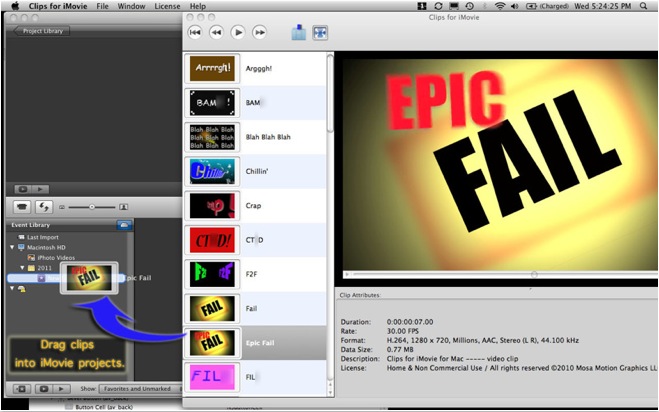The image size is (659, 412).
Task: Select the 2011 folder in Event Library
Action: [40, 268]
